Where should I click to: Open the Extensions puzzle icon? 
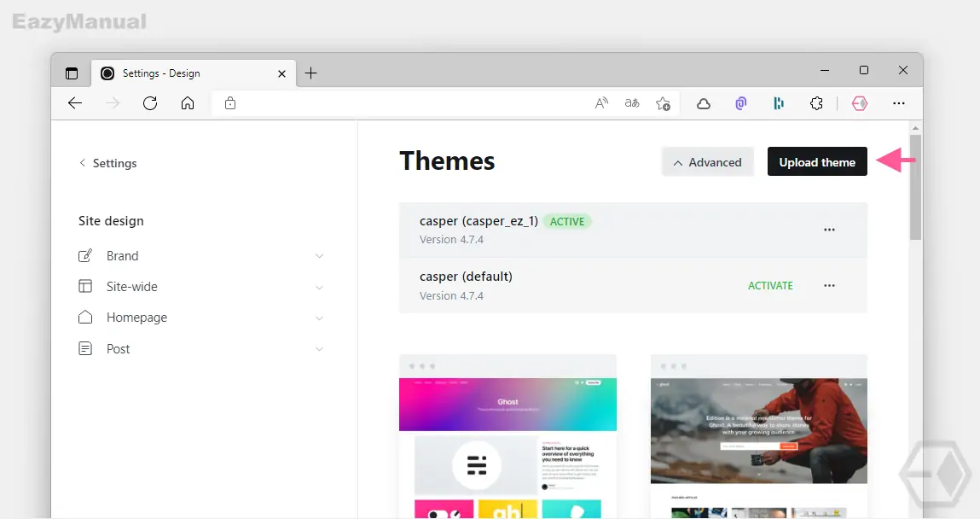click(x=816, y=103)
